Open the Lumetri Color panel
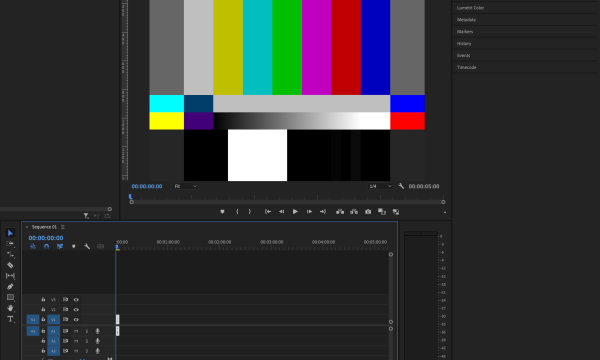600x360 pixels. coord(470,8)
